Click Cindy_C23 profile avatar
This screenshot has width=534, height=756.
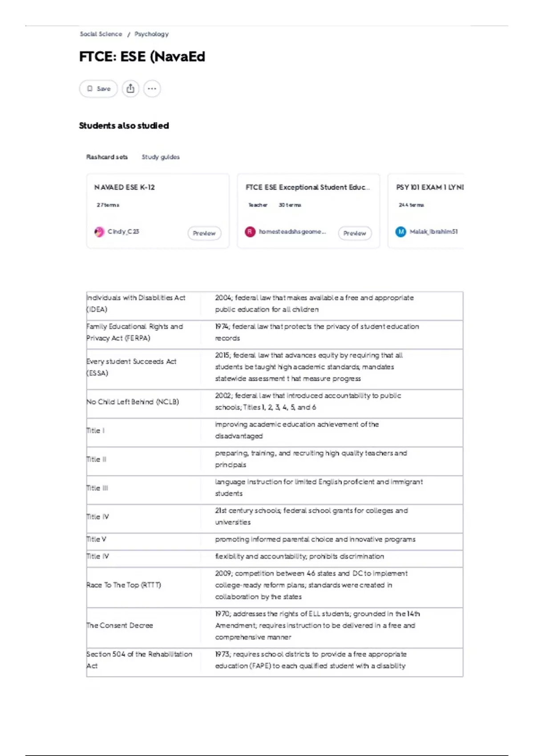tap(99, 232)
